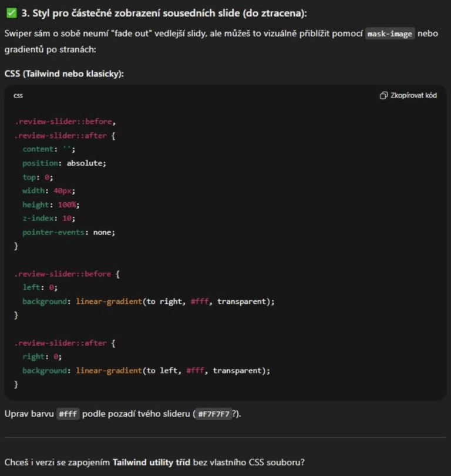Select the inline "mask-image" code chip
This screenshot has width=451, height=476.
(389, 33)
